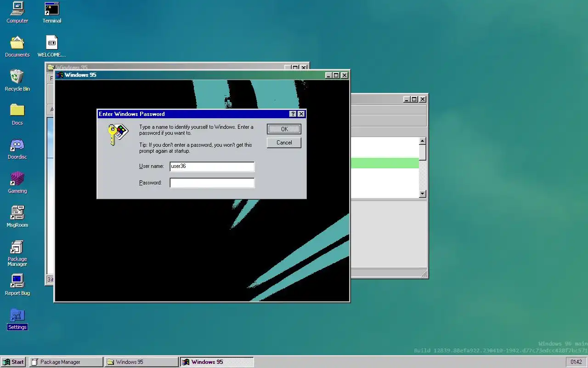This screenshot has width=588, height=368.
Task: Open the Docs folder icon
Action: pyautogui.click(x=17, y=115)
